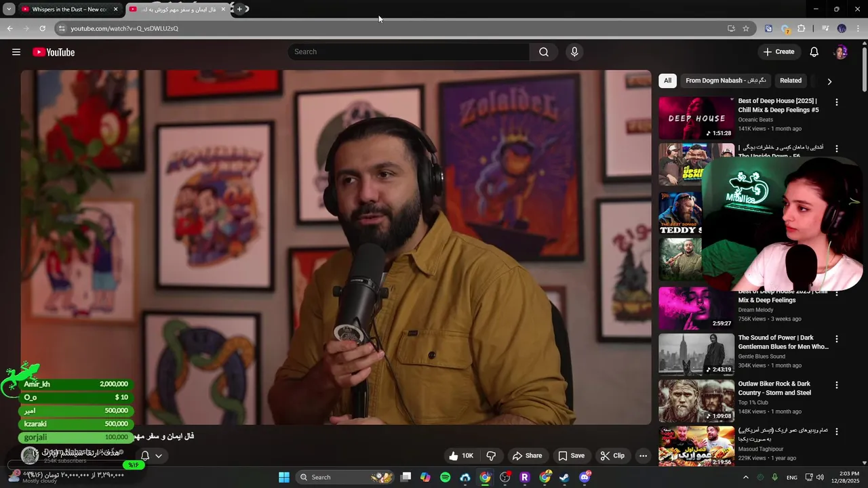The image size is (868, 488).
Task: Open the extension with 7 badge
Action: click(x=785, y=28)
